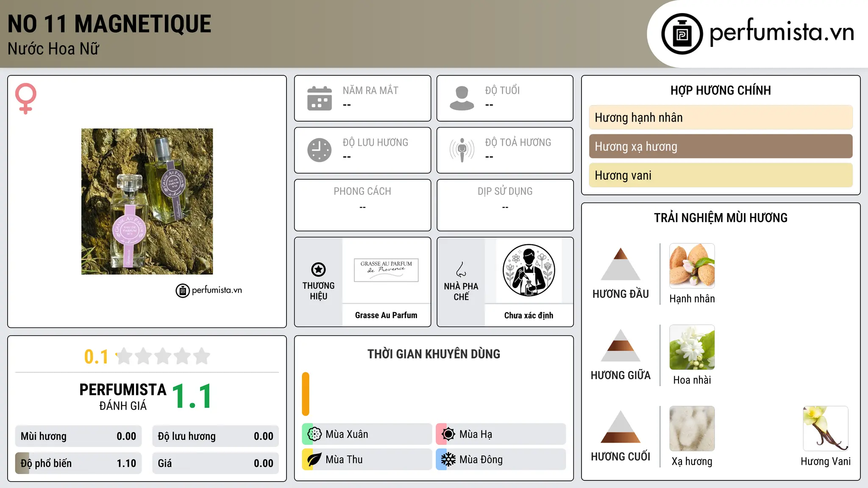Click the Độ phổ biến 1.10 score row
The width and height of the screenshot is (868, 488).
78,463
